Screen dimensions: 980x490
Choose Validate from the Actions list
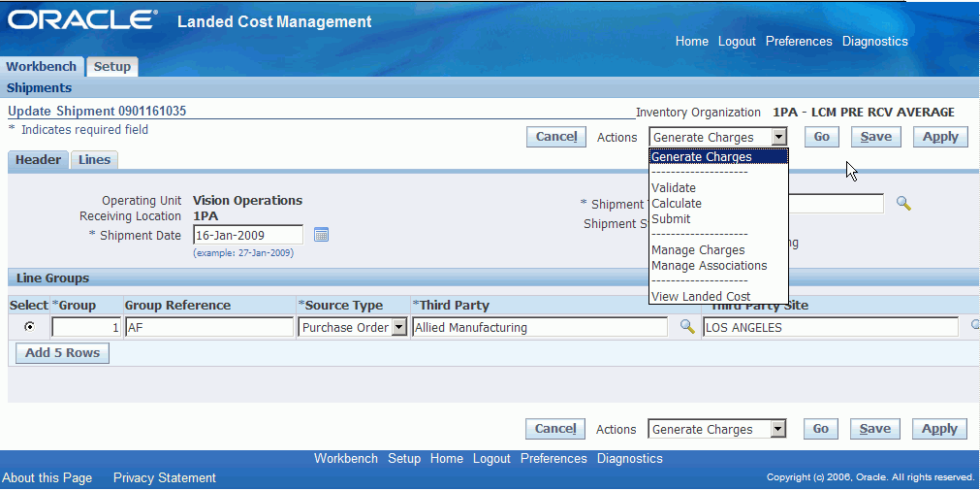pos(673,187)
